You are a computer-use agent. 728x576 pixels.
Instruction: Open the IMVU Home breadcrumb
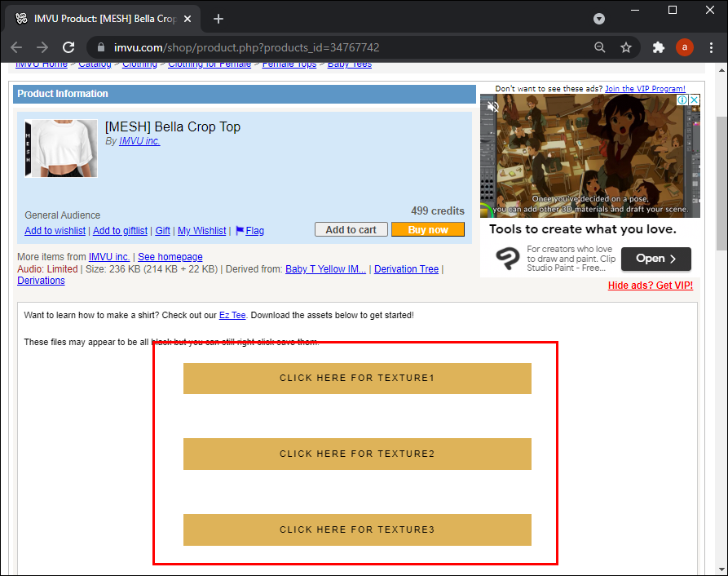tap(42, 64)
